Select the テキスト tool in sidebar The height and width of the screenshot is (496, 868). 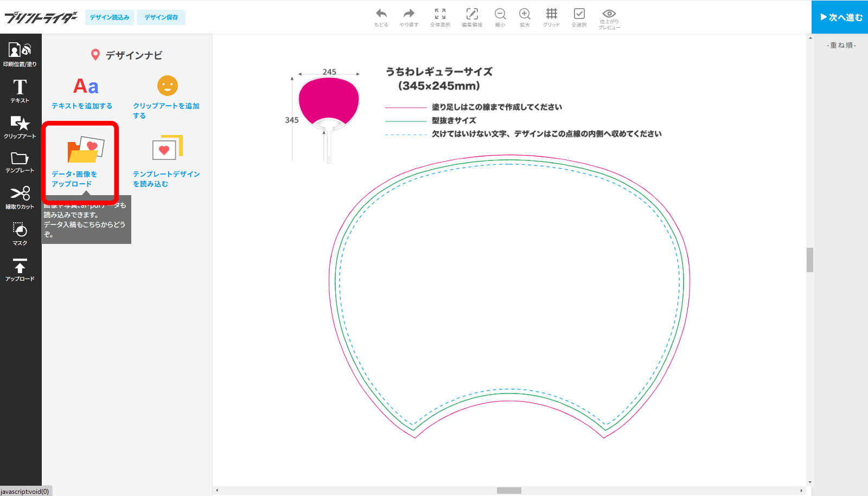click(x=20, y=91)
